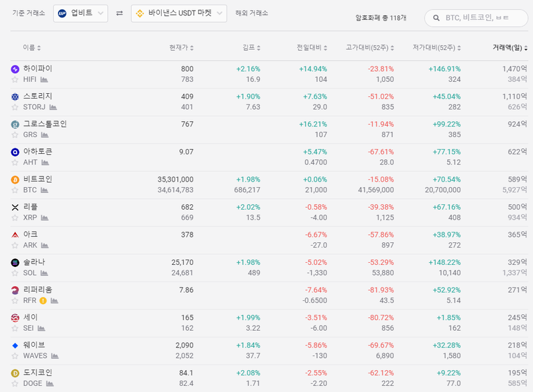
Task: Click the 그로스톨코인 coin logo
Action: pyautogui.click(x=15, y=124)
